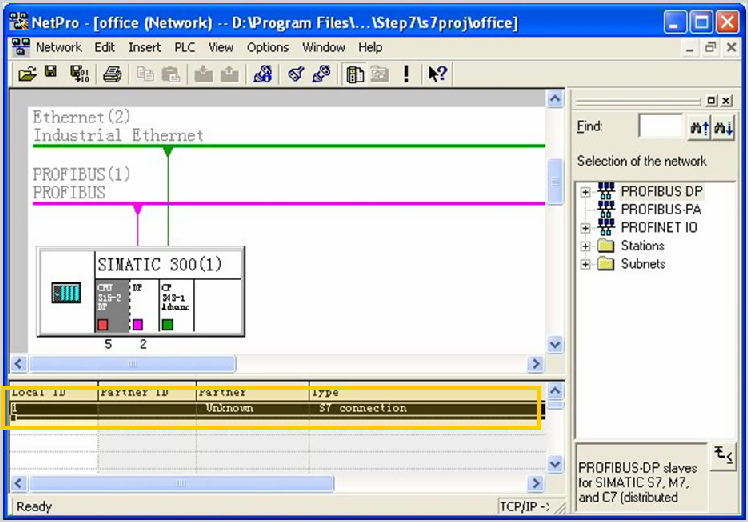Click the context help arrow icon
Viewport: 748px width, 522px height.
pos(437,74)
